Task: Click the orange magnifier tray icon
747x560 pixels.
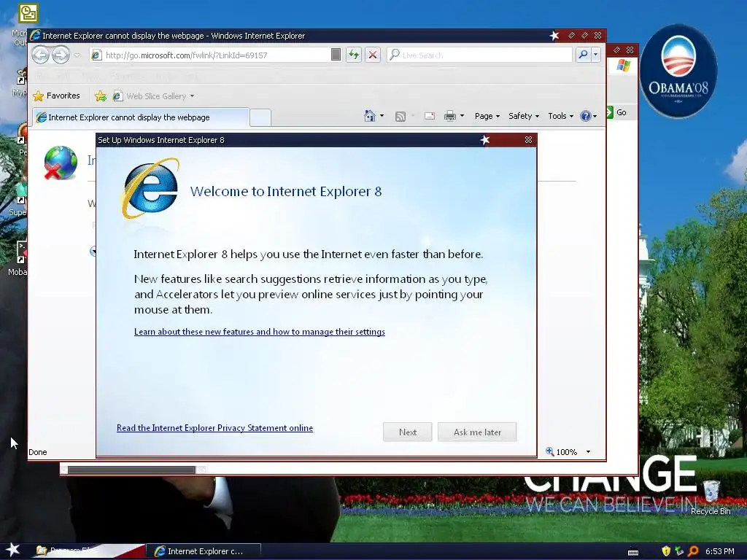Action: click(693, 551)
